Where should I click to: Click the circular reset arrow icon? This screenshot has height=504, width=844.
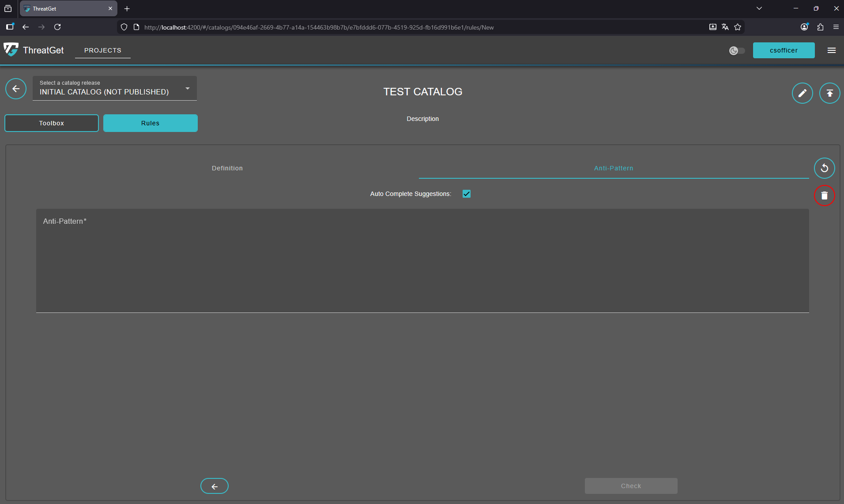(x=824, y=168)
